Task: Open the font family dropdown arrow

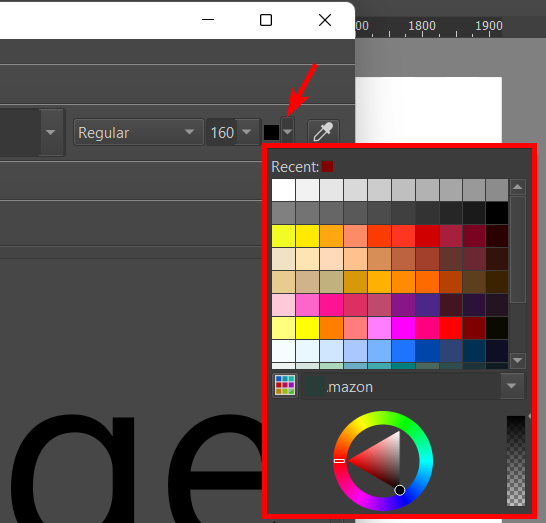Action: pos(51,132)
